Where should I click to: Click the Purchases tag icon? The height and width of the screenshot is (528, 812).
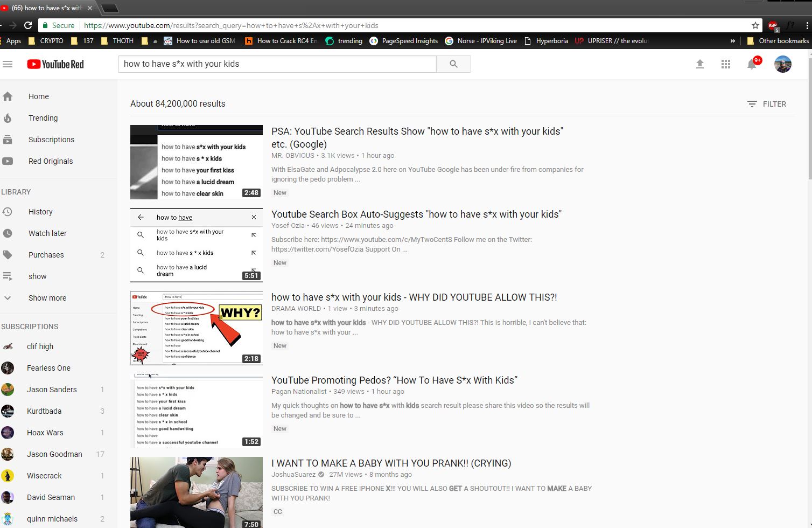click(x=8, y=255)
